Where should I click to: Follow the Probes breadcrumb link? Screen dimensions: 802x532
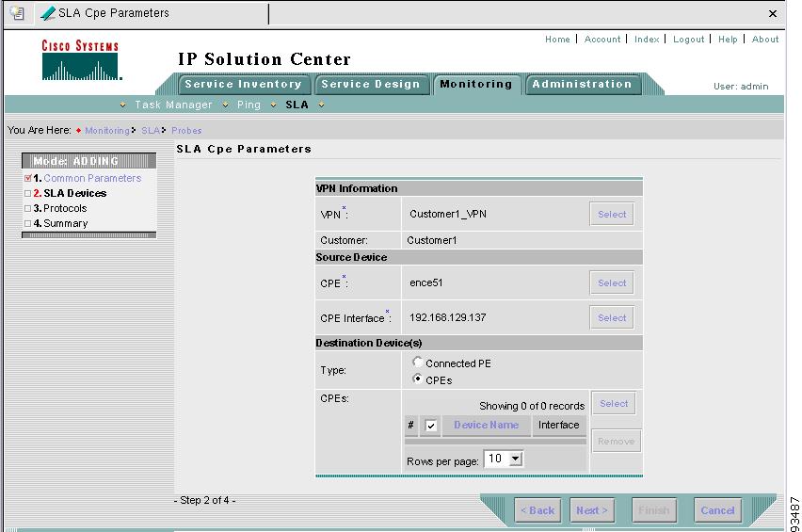186,131
